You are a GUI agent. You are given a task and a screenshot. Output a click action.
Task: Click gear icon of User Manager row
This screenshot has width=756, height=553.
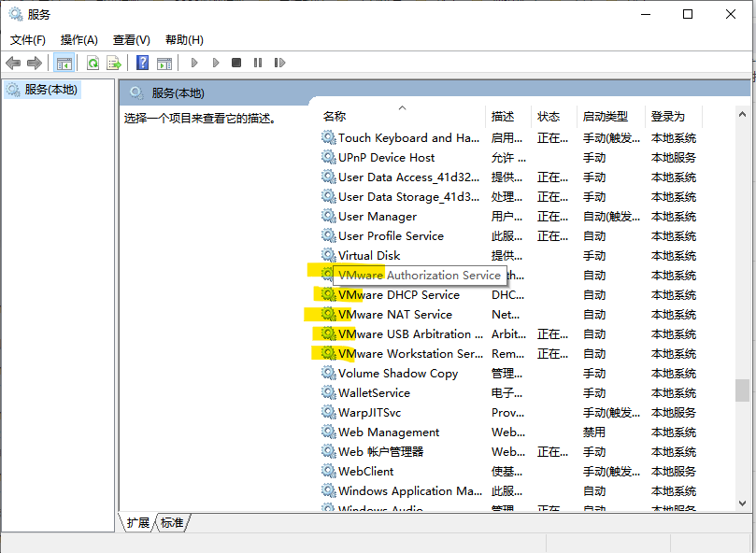coord(328,216)
